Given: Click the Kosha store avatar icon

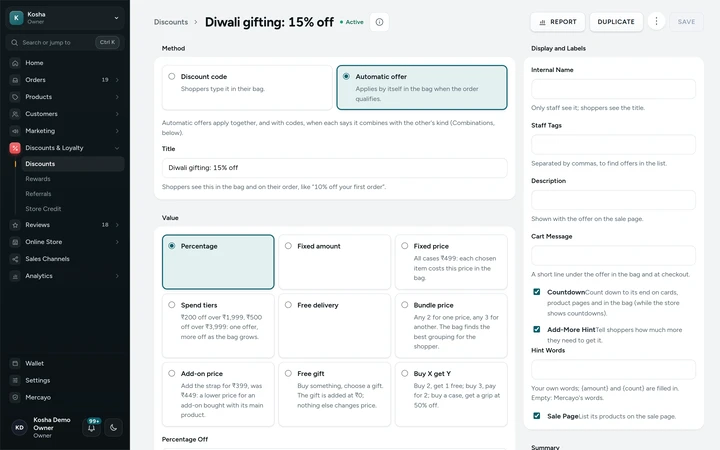Looking at the screenshot, I should 16,18.
